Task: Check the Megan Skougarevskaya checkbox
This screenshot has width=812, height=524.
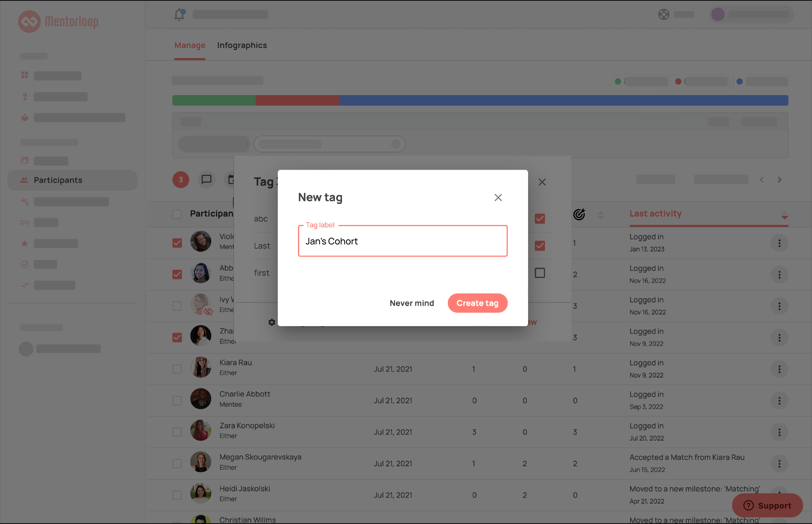Action: pyautogui.click(x=177, y=463)
